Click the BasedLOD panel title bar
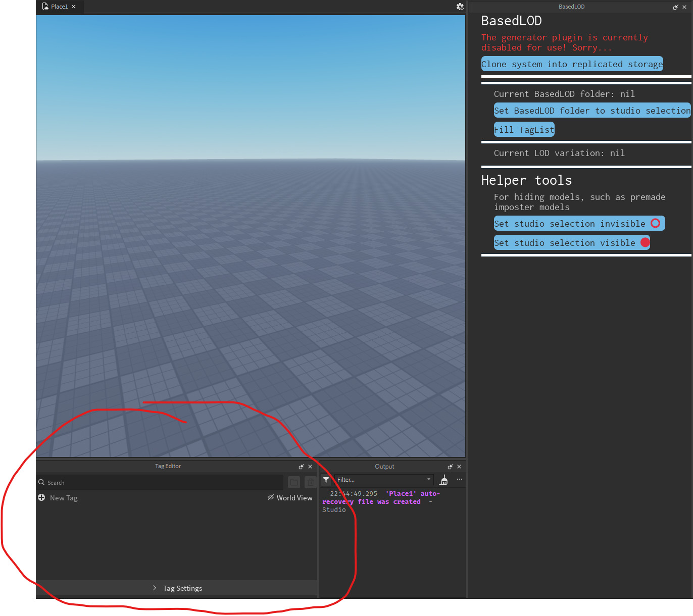The width and height of the screenshot is (693, 616). (571, 7)
